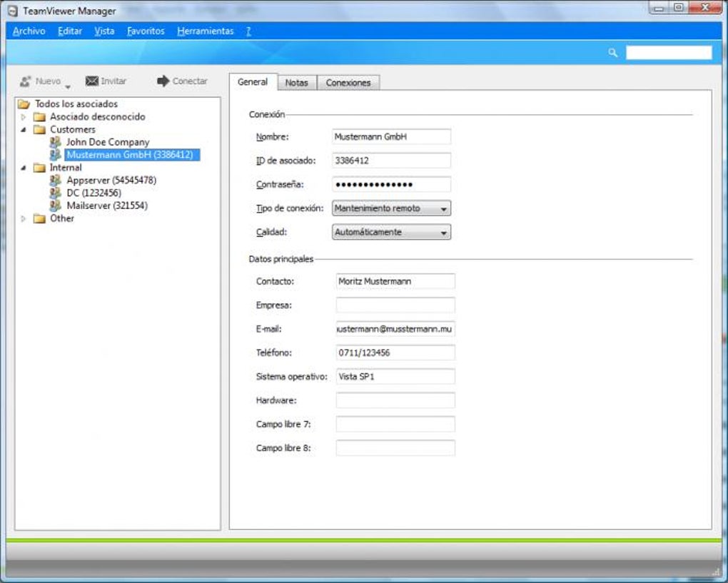Select Todos los asociados root label
728x583 pixels.
point(76,104)
